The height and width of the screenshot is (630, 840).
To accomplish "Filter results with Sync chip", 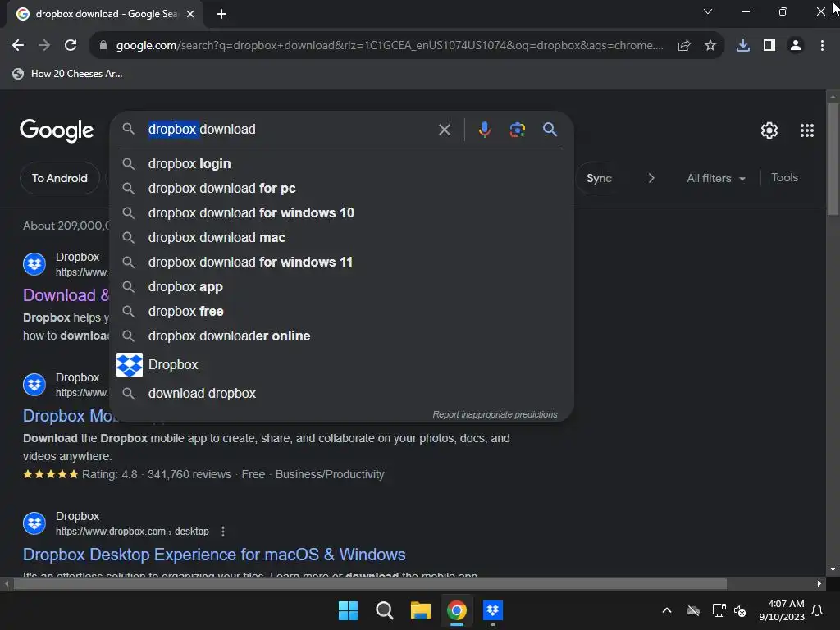I will tap(598, 178).
